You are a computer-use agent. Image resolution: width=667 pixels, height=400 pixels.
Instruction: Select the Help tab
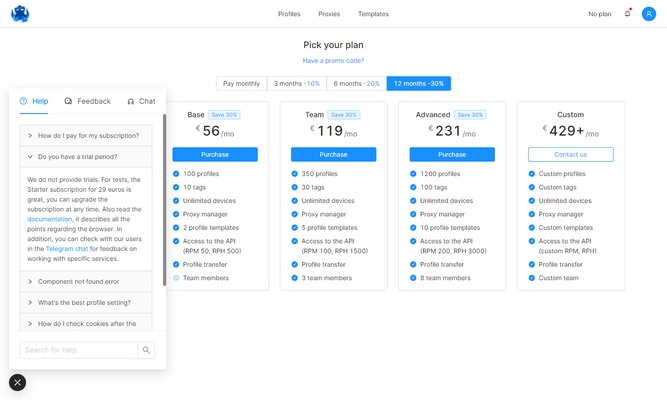tap(34, 101)
